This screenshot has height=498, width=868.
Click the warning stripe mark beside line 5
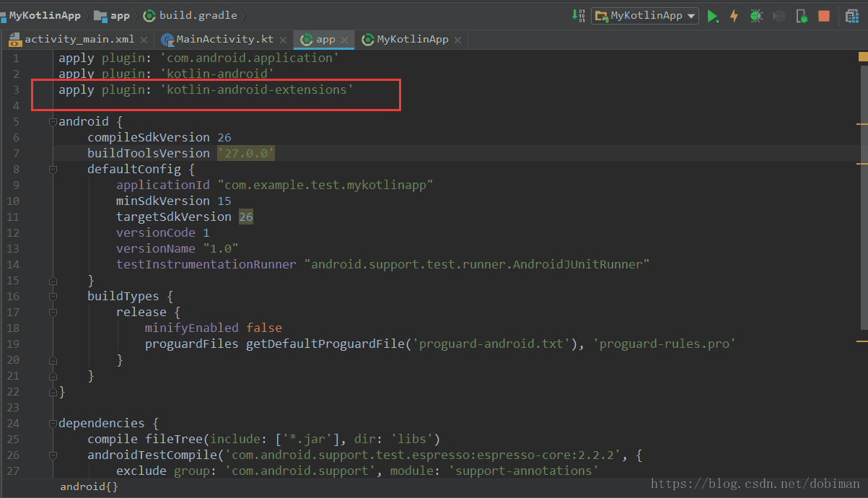tap(862, 124)
